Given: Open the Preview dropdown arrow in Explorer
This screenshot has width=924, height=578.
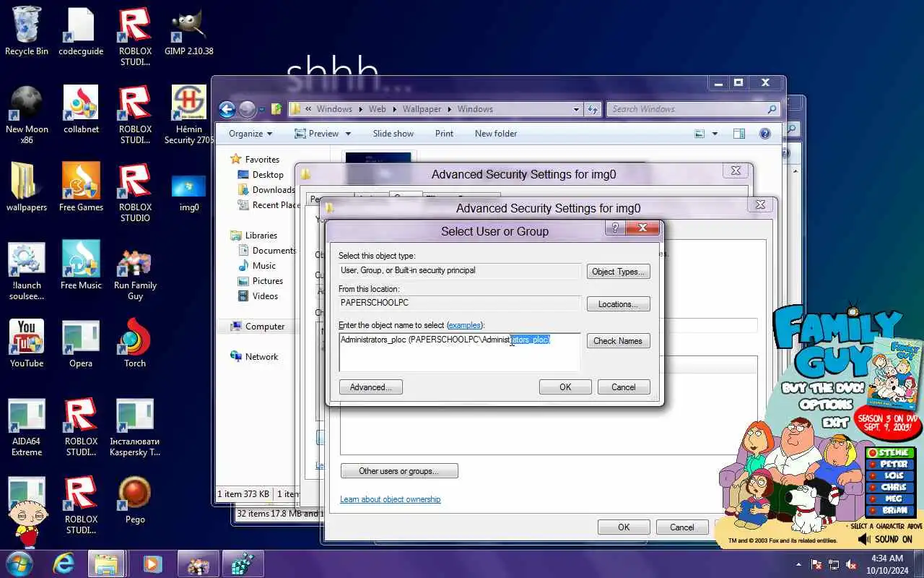Looking at the screenshot, I should (x=348, y=134).
